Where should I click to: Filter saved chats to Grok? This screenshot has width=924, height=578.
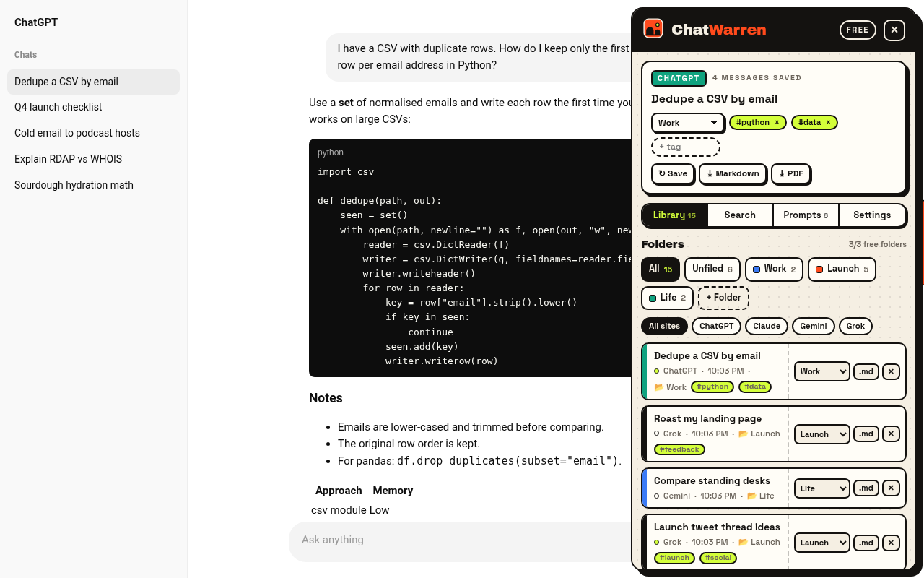click(x=856, y=327)
